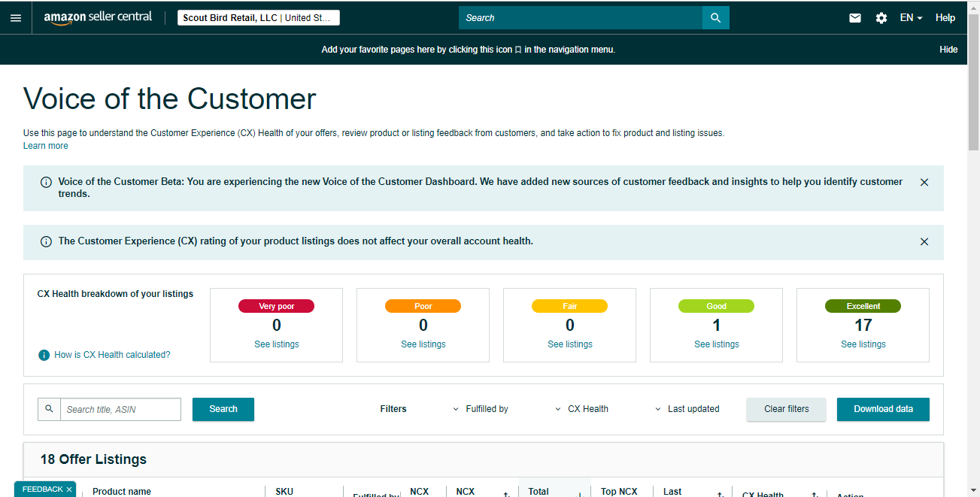Click the Good count 1
This screenshot has width=980, height=497.
point(717,325)
